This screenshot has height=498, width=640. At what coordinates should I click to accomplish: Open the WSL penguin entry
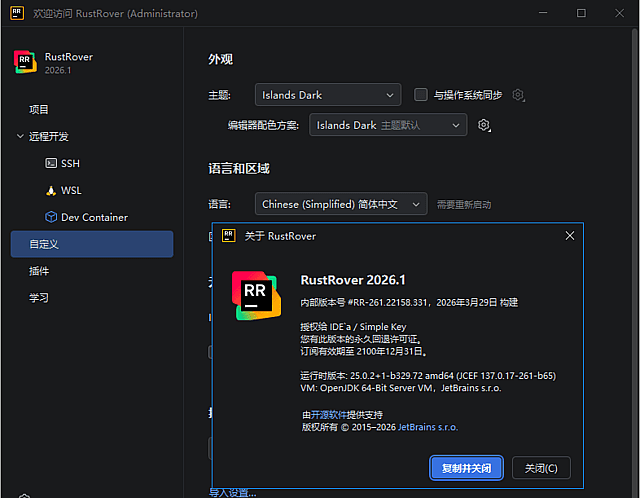click(63, 191)
